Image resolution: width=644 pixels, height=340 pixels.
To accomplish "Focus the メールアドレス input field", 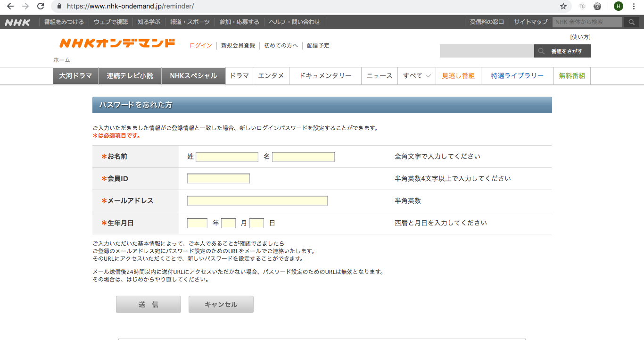I will pyautogui.click(x=257, y=201).
